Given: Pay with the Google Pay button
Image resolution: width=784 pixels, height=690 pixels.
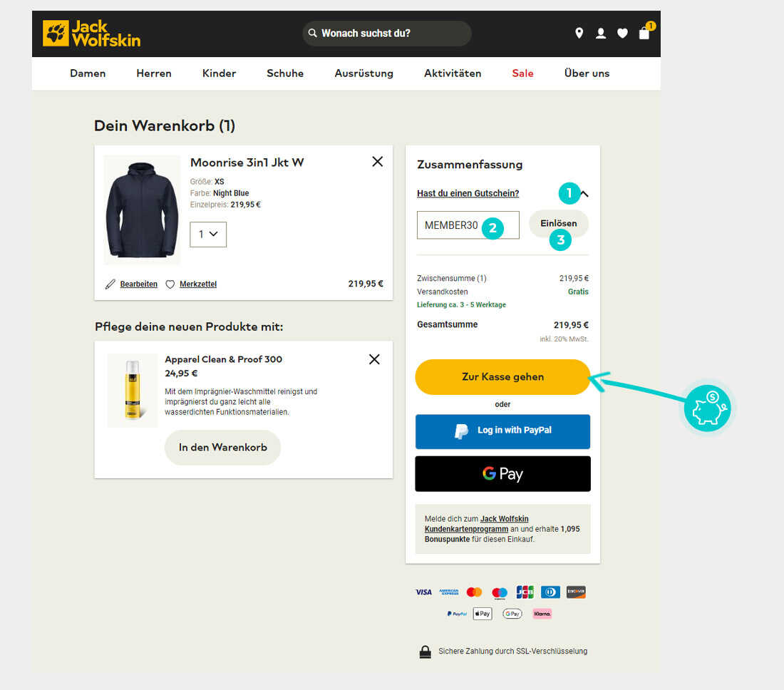Looking at the screenshot, I should [502, 473].
